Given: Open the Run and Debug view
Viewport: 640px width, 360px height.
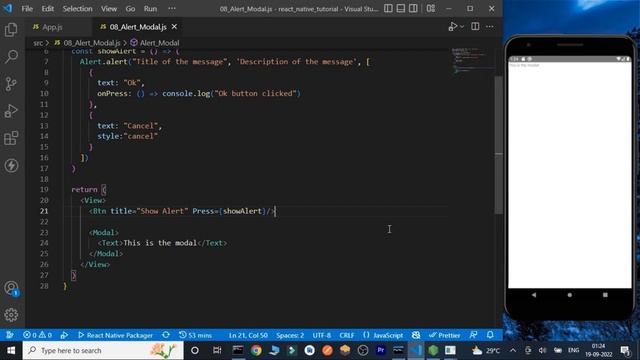Looking at the screenshot, I should tap(11, 111).
